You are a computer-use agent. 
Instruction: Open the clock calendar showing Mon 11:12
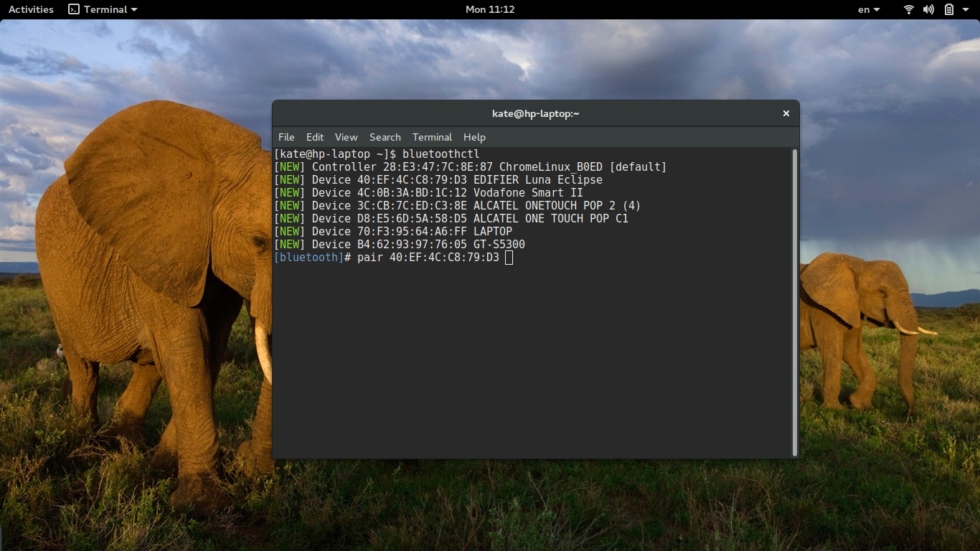coord(490,9)
